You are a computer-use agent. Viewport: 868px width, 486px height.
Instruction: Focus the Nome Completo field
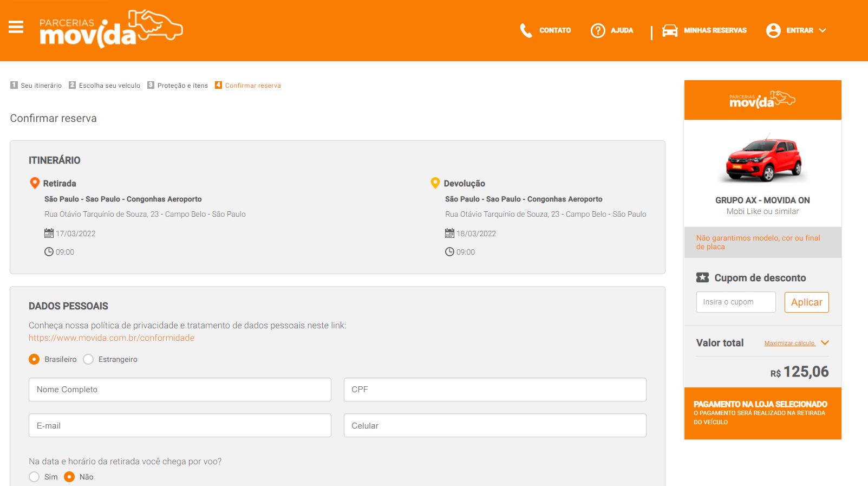(x=180, y=390)
